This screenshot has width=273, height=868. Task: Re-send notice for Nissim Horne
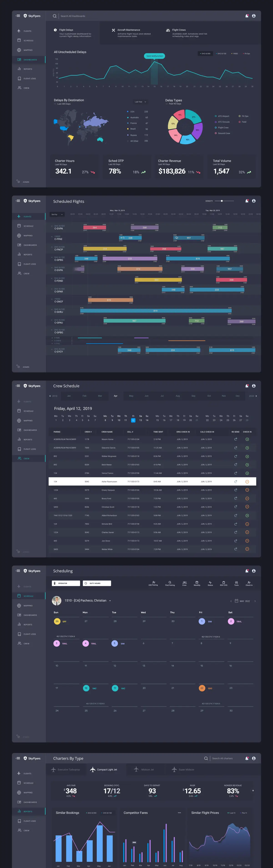[x=235, y=439]
